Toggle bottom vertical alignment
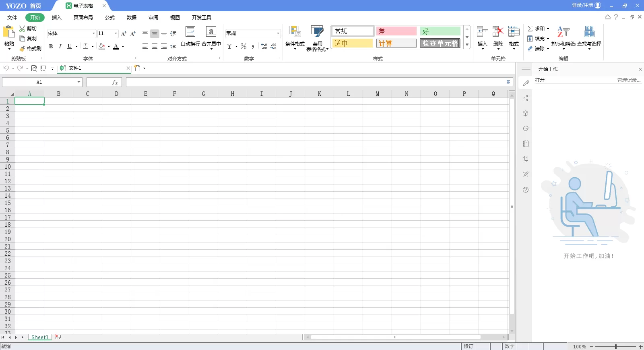The image size is (644, 350). [164, 34]
